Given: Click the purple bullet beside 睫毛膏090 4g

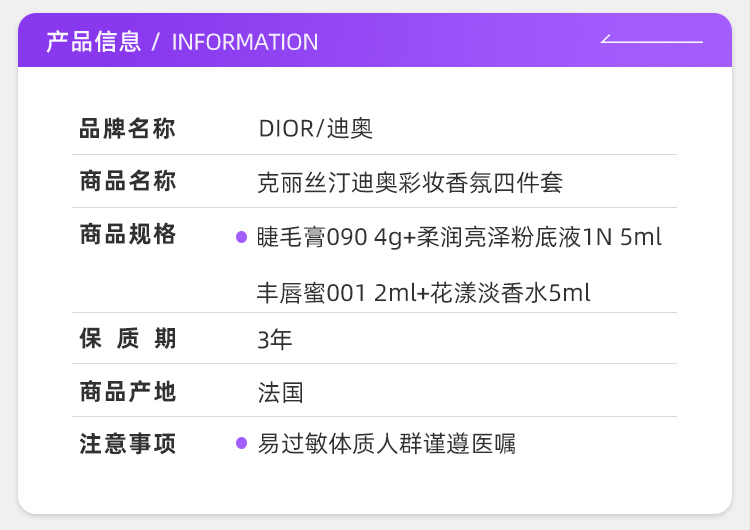Looking at the screenshot, I should pyautogui.click(x=241, y=237).
